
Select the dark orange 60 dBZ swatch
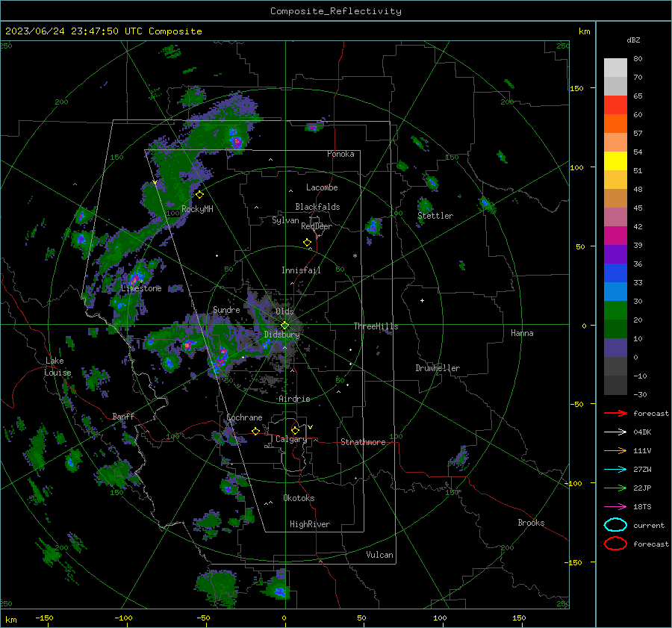click(615, 123)
